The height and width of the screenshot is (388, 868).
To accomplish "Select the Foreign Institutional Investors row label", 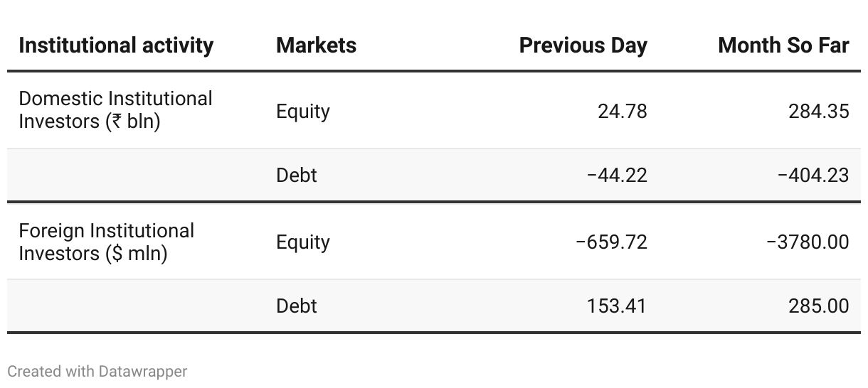I will [106, 242].
